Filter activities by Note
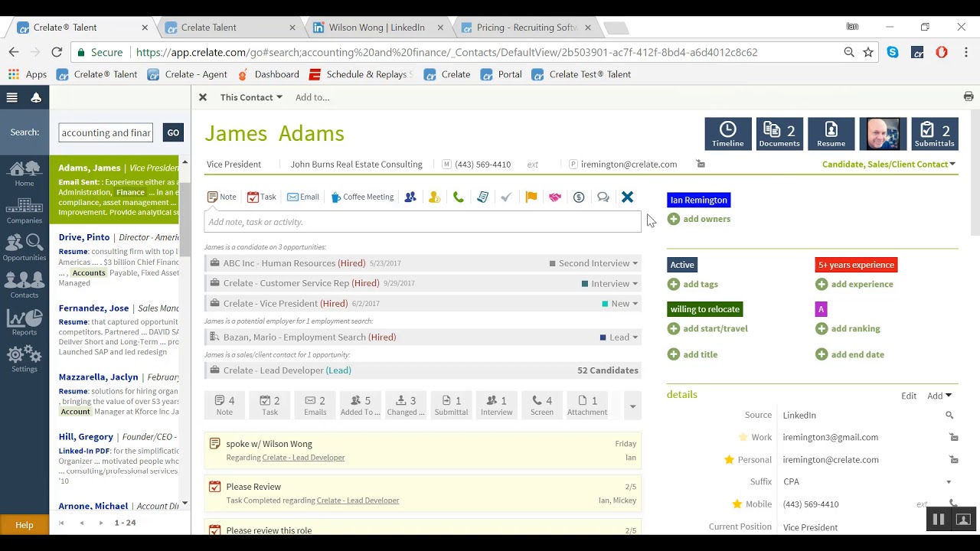The image size is (980, 551). coord(224,405)
